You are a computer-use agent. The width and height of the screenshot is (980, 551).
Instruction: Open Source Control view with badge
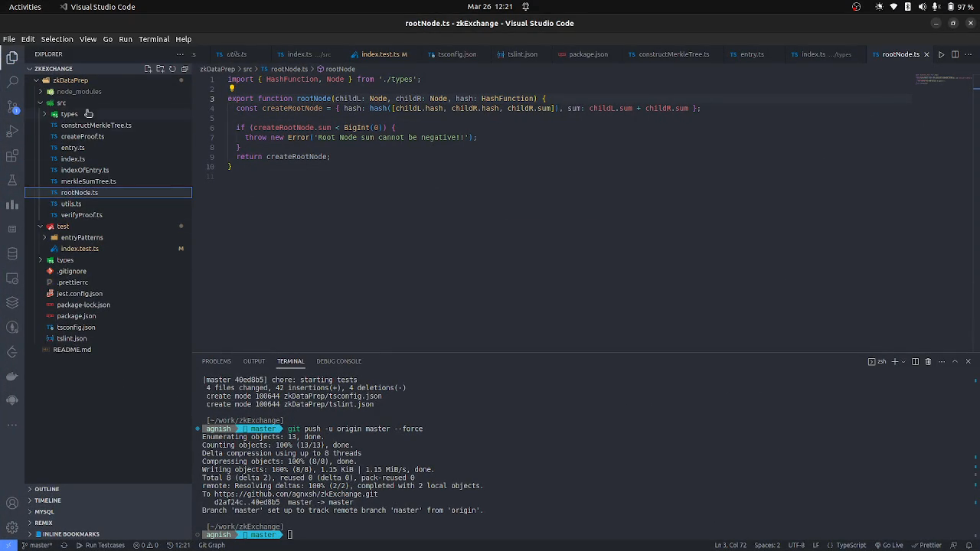tap(12, 106)
